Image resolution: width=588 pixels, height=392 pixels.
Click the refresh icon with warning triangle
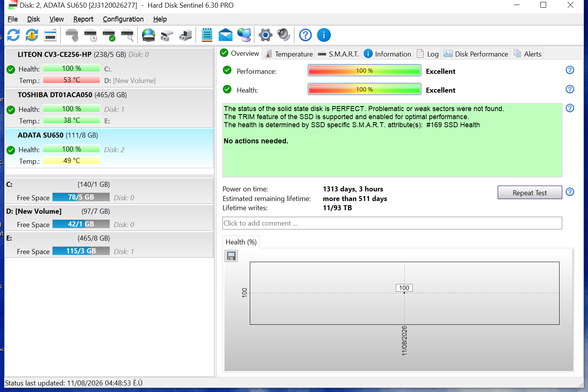coord(32,35)
